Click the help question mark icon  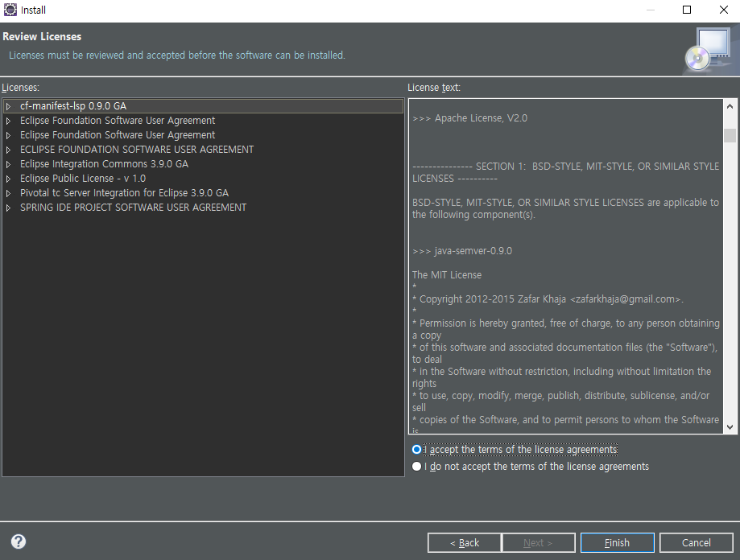pyautogui.click(x=19, y=541)
